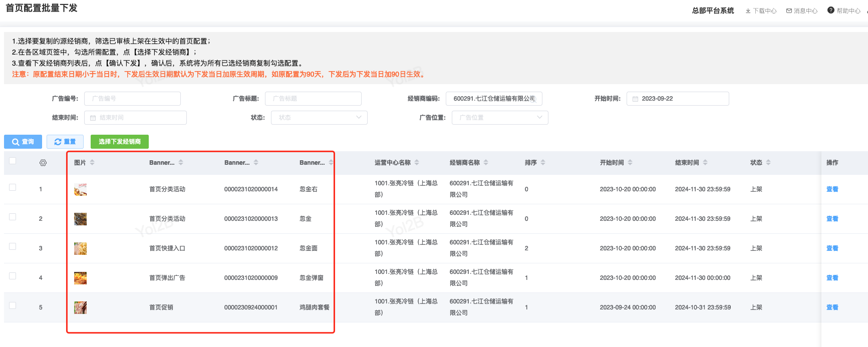
Task: Open the 广告位置 dropdown
Action: pos(499,118)
